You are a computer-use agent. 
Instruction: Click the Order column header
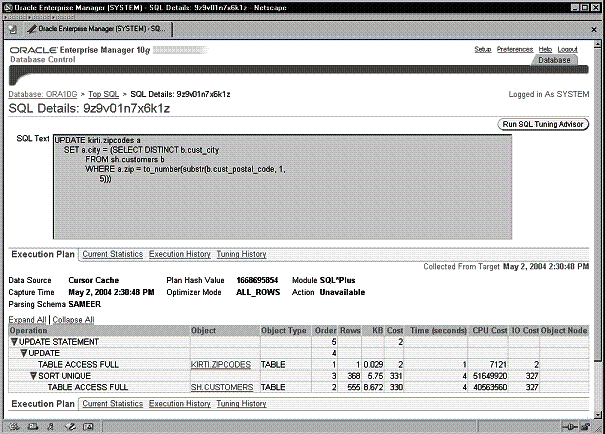(x=325, y=331)
